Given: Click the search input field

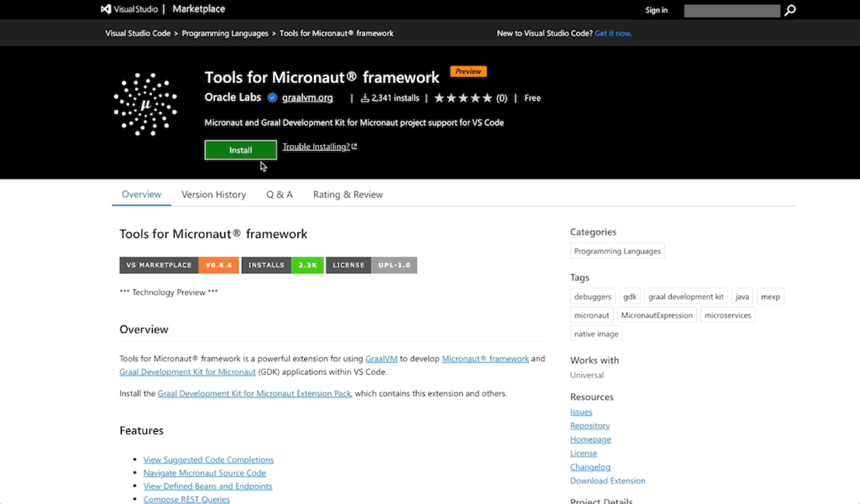Looking at the screenshot, I should [x=732, y=10].
